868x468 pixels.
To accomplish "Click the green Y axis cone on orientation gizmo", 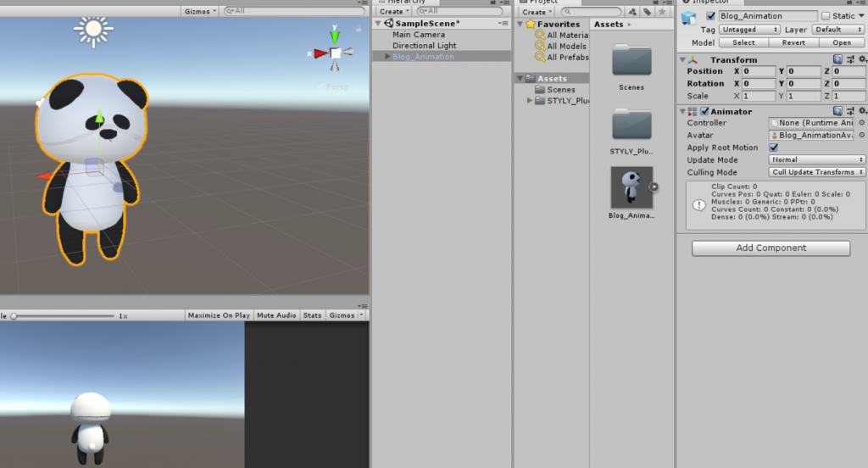I will pos(334,37).
